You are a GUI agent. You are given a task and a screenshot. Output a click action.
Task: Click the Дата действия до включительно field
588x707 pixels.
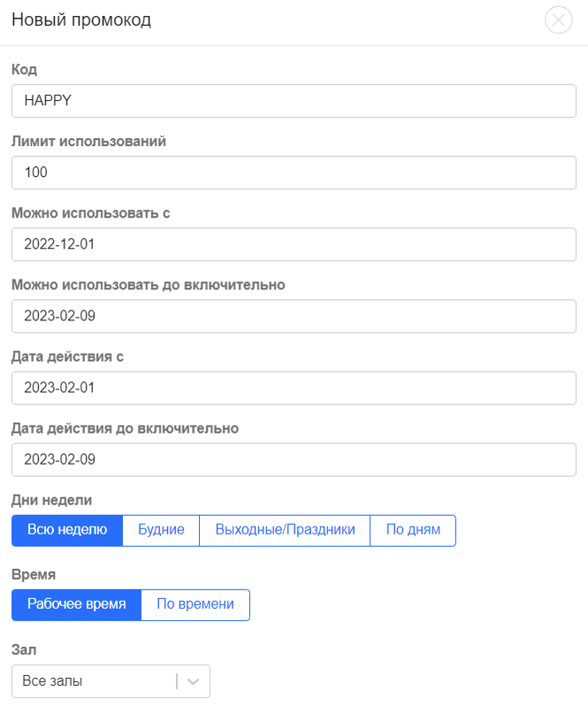tap(294, 459)
